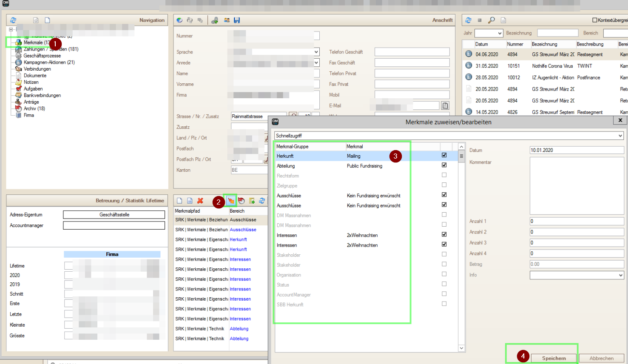Click the globe icon in Anschrift toolbar

(x=179, y=20)
